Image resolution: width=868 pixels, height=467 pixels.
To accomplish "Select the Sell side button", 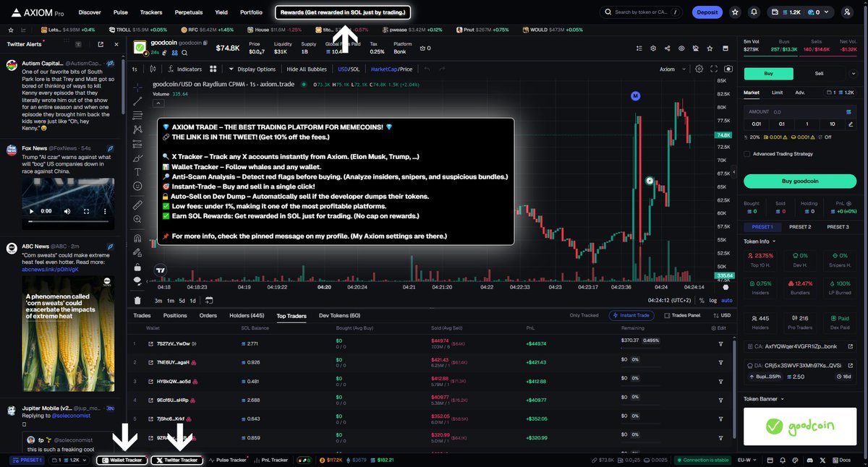I will click(x=820, y=74).
